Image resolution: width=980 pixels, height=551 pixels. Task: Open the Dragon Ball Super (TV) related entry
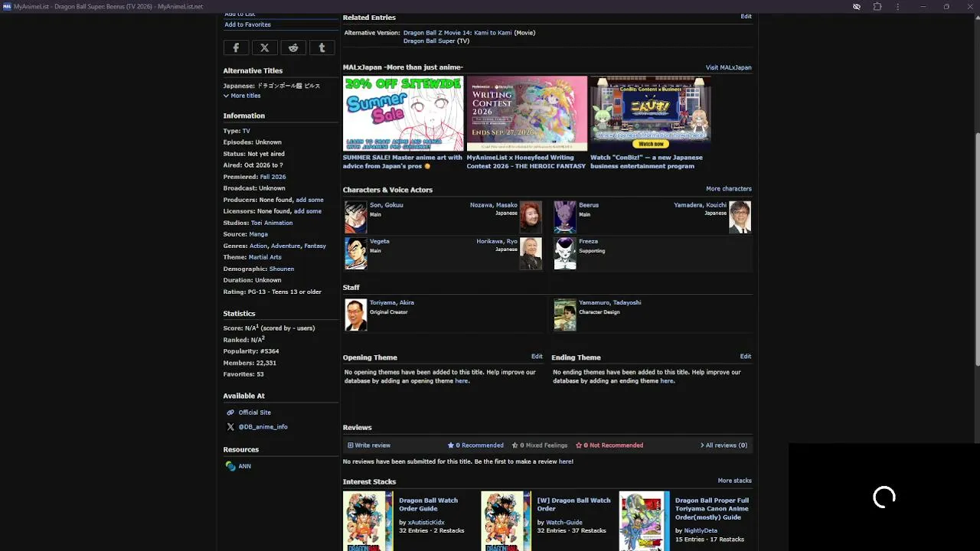tap(430, 41)
